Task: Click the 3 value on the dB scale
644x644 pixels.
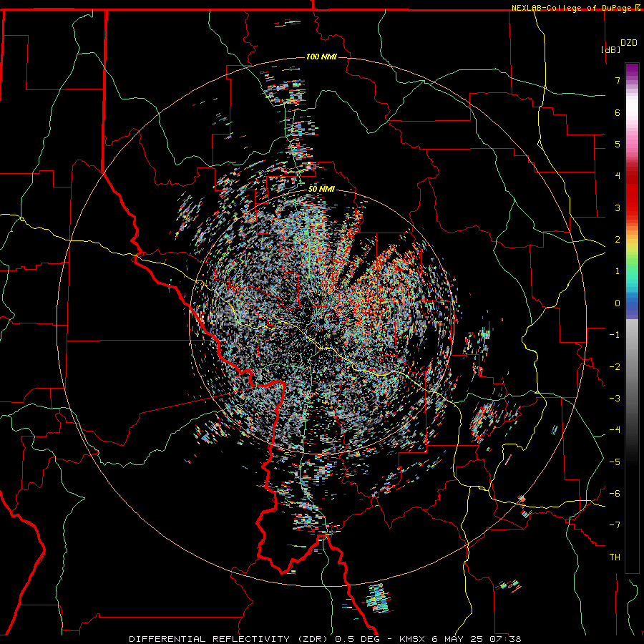Action: coord(618,208)
